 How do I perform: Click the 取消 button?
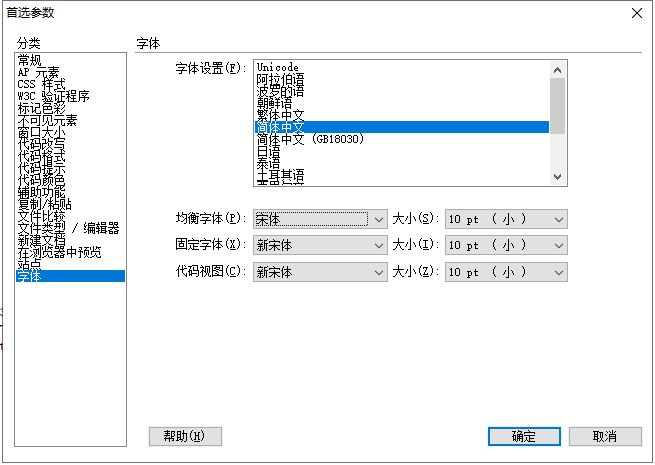pos(604,437)
